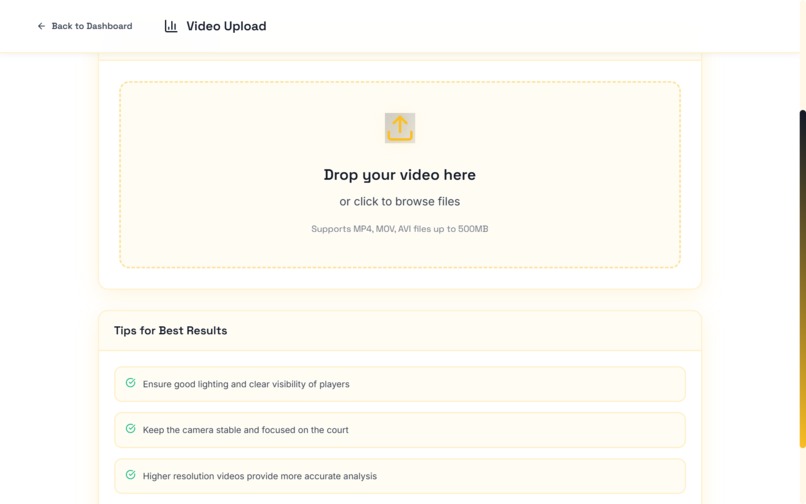Click 'or click to browse files' text
This screenshot has width=806, height=504.
400,202
